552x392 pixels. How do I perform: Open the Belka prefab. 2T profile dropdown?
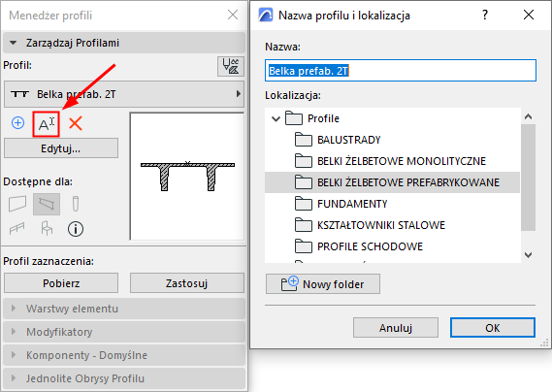click(123, 94)
